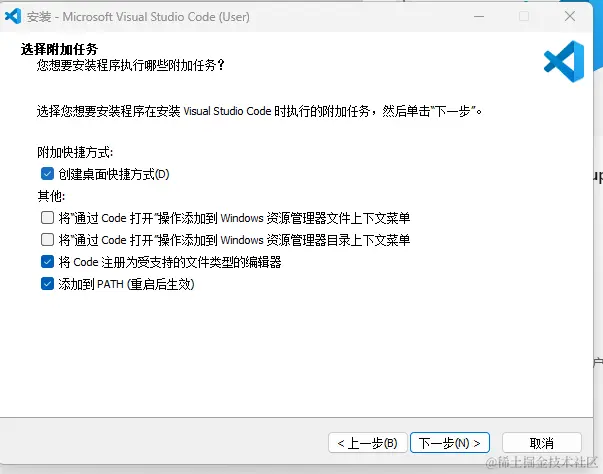
Task: Enable Windows 资源管理器文件上下文菜单 checkbox
Action: pos(47,218)
